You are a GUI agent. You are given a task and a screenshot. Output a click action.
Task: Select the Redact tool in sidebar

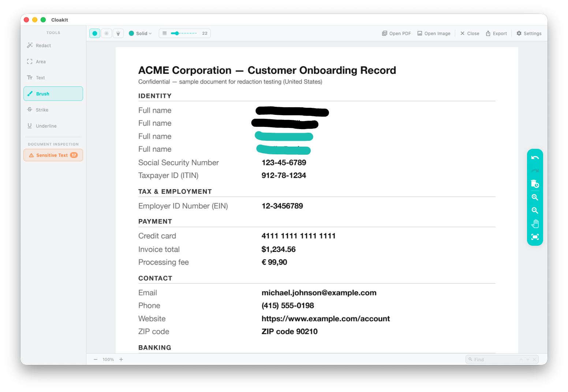point(53,46)
